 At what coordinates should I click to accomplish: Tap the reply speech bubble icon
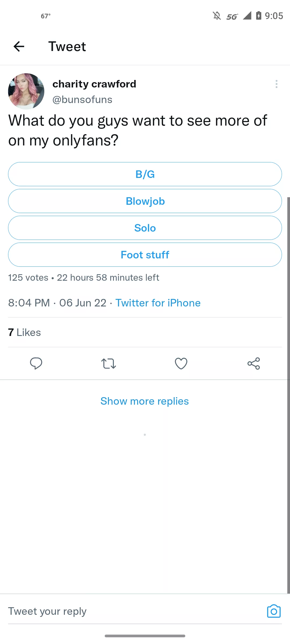[36, 364]
